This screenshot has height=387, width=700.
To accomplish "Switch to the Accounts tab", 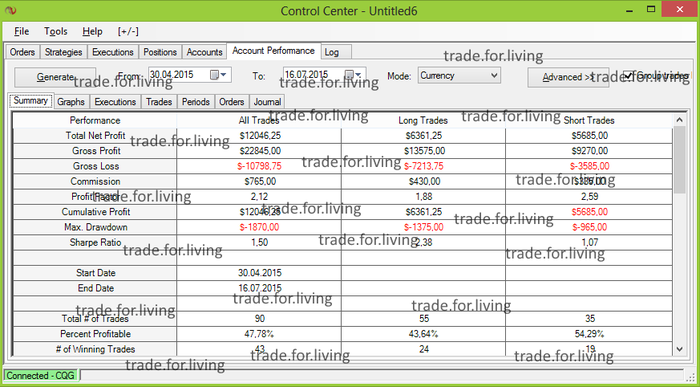I will [x=204, y=52].
